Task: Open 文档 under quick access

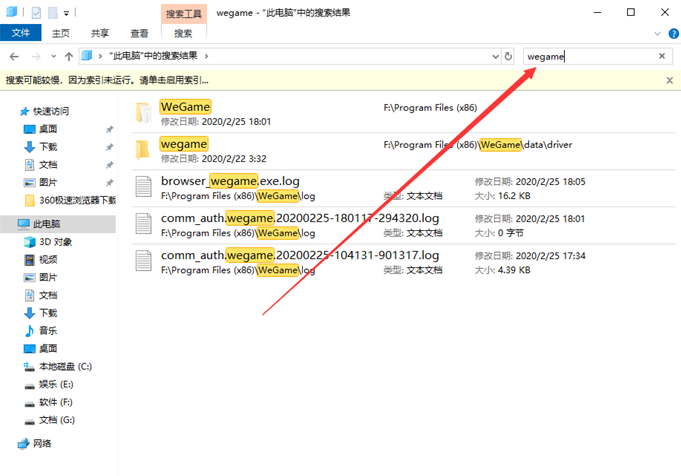Action: (48, 165)
